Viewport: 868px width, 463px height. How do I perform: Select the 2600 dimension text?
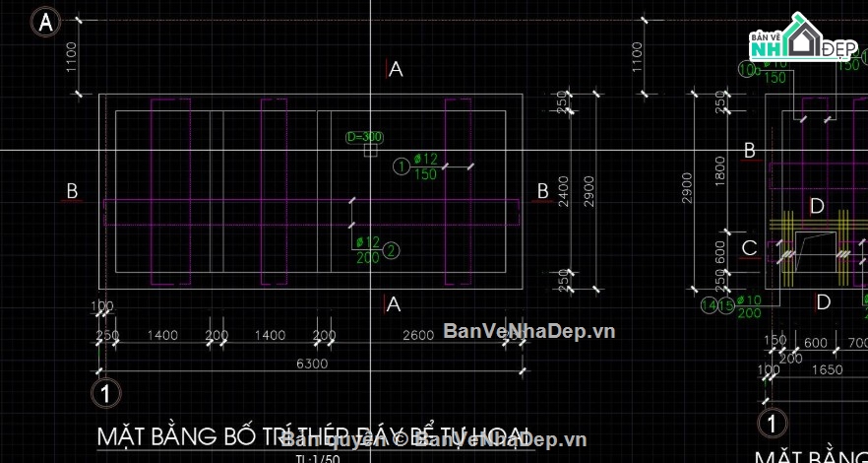pos(418,335)
